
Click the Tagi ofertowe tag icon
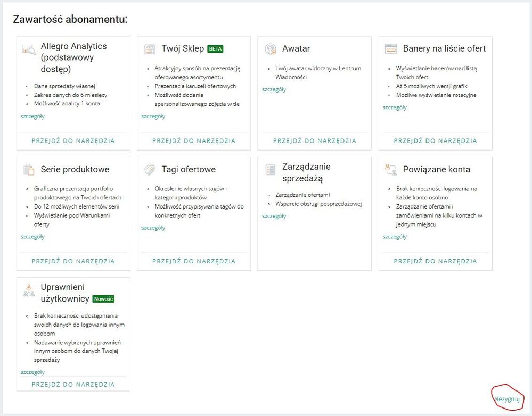coord(150,170)
